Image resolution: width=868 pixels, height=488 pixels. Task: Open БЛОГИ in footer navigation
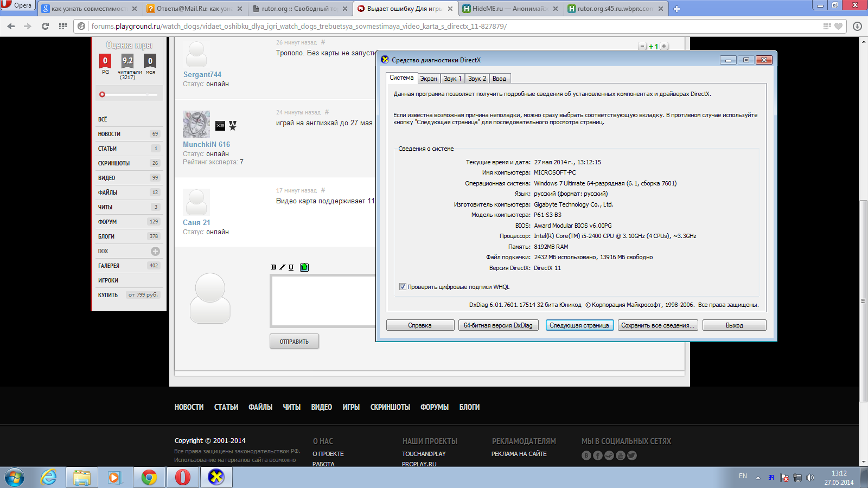click(x=469, y=407)
